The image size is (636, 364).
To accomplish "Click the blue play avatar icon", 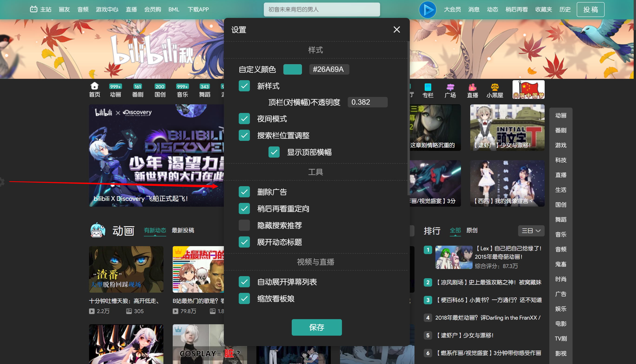I will pos(427,10).
